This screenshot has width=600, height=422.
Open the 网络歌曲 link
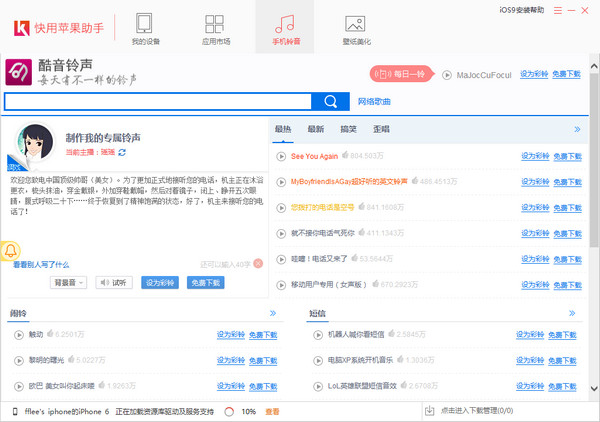(374, 102)
